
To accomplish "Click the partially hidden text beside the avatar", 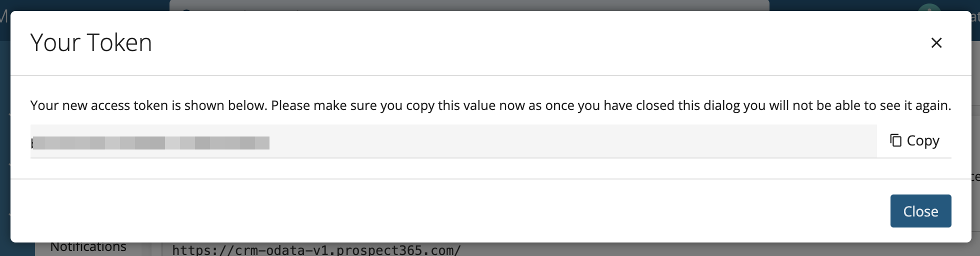I will pyautogui.click(x=975, y=16).
